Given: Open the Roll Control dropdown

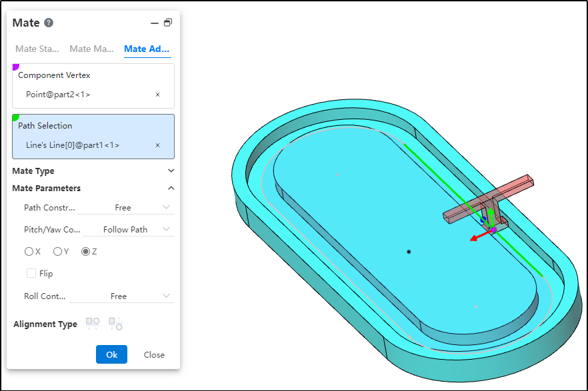Looking at the screenshot, I should point(122,296).
